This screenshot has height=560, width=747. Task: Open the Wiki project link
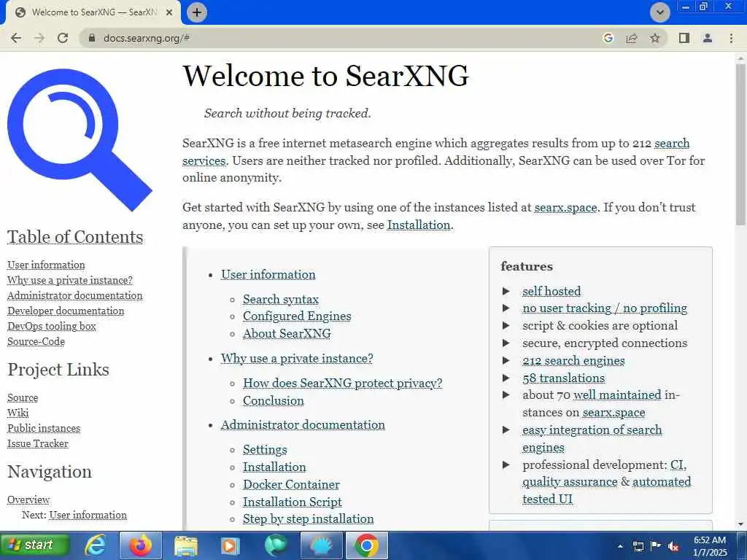(x=18, y=413)
